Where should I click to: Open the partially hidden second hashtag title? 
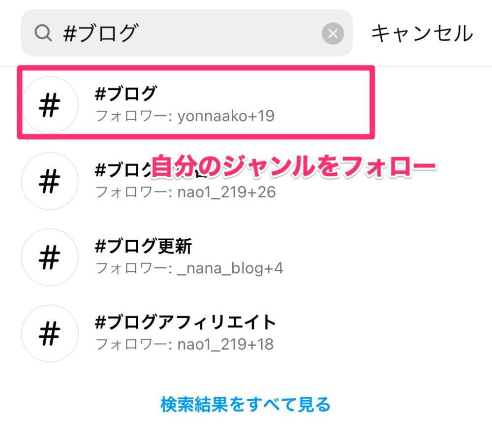pos(121,169)
